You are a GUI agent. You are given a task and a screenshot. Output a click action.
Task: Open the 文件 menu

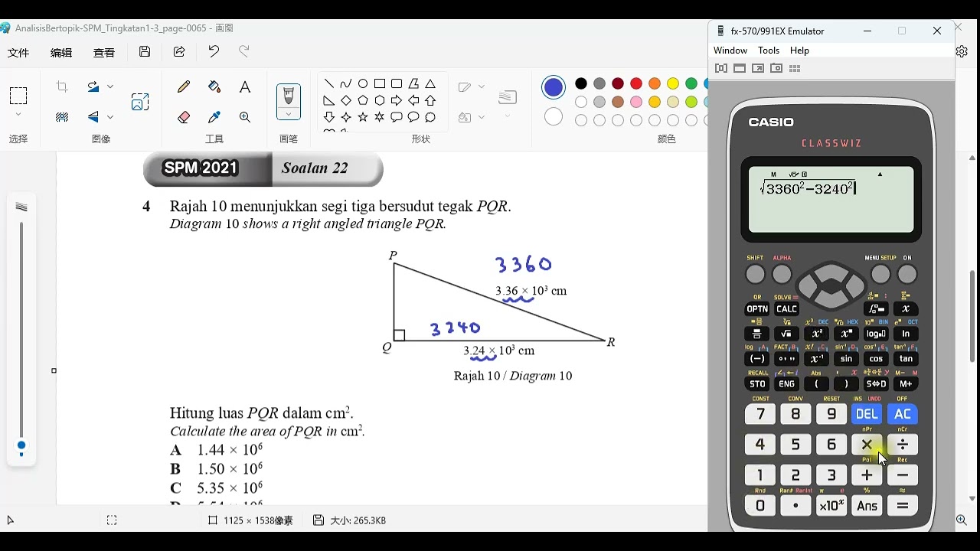(x=18, y=53)
